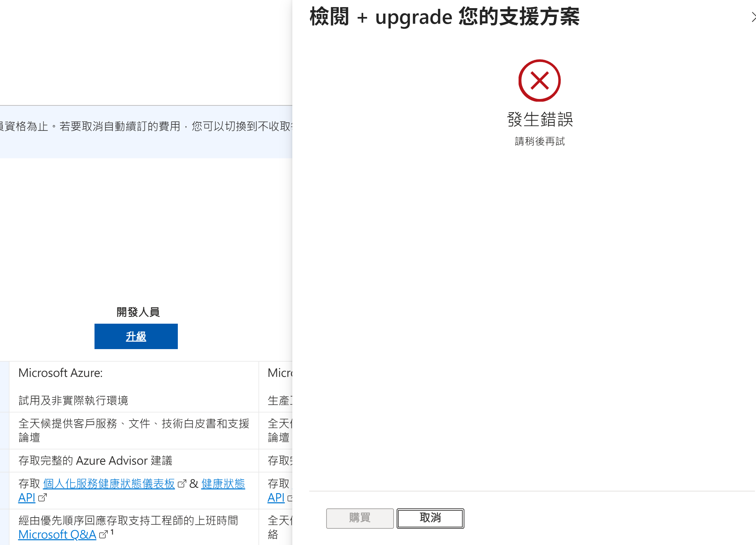Select the 存取完整的 Azure Advisor 建議 row
This screenshot has width=756, height=545.
[x=96, y=461]
